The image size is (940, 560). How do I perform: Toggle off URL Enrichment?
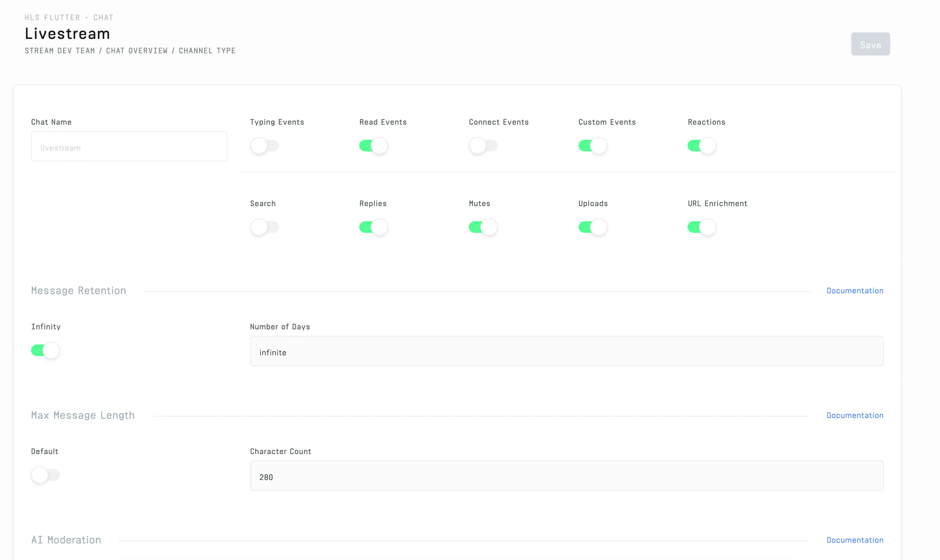(x=702, y=227)
